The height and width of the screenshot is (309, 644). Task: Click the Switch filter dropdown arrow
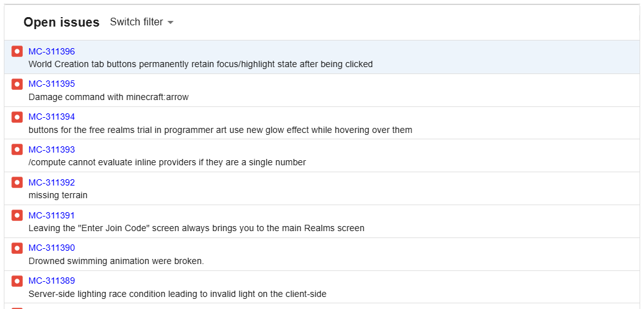click(171, 23)
